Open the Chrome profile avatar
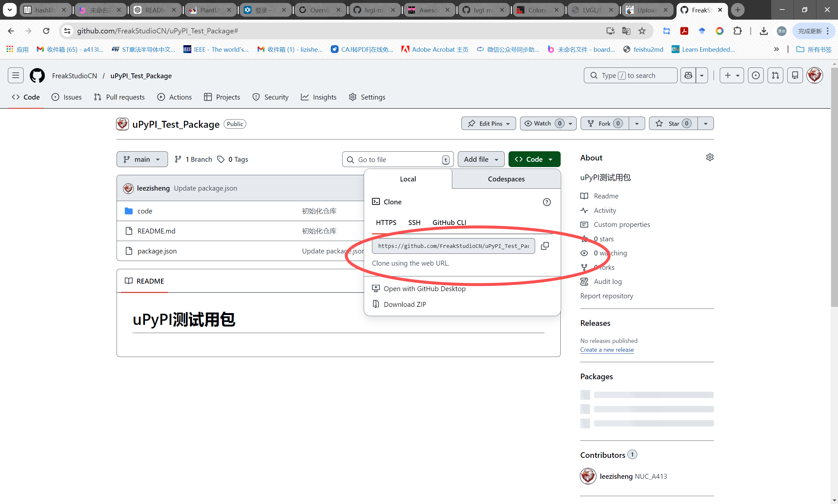Screen dimensions: 838x504 point(781,31)
